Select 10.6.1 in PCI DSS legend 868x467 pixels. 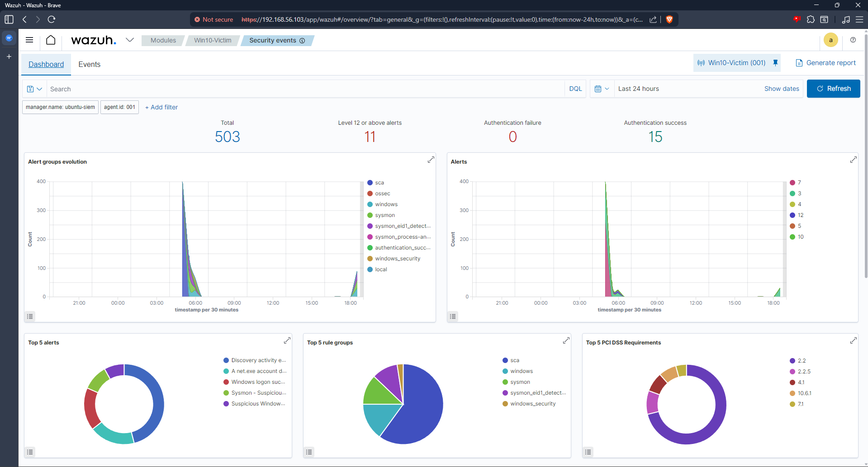(804, 393)
